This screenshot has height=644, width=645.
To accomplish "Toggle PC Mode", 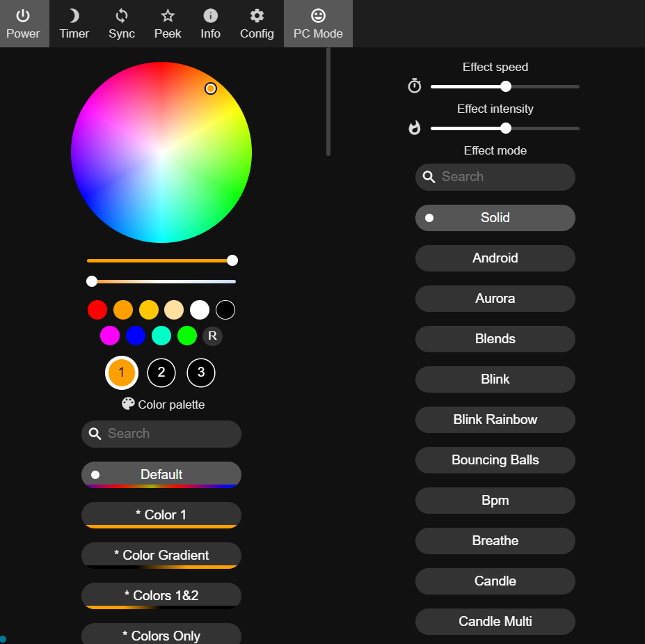I will pos(317,23).
